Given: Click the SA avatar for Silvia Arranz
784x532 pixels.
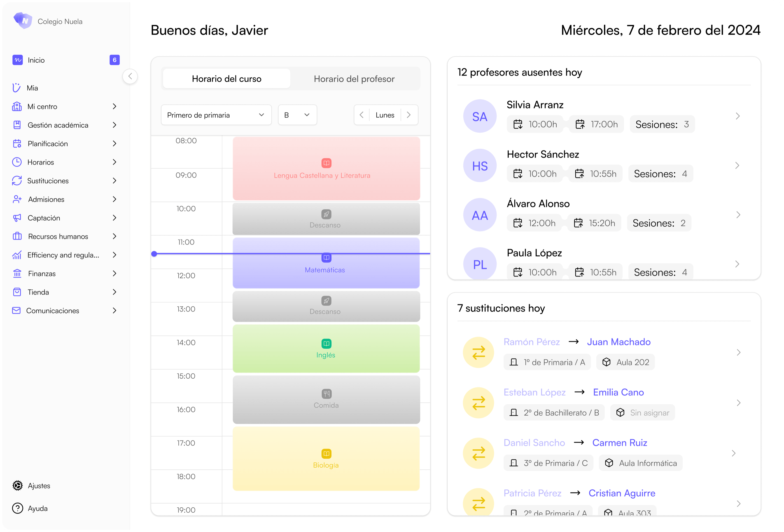Looking at the screenshot, I should 480,116.
